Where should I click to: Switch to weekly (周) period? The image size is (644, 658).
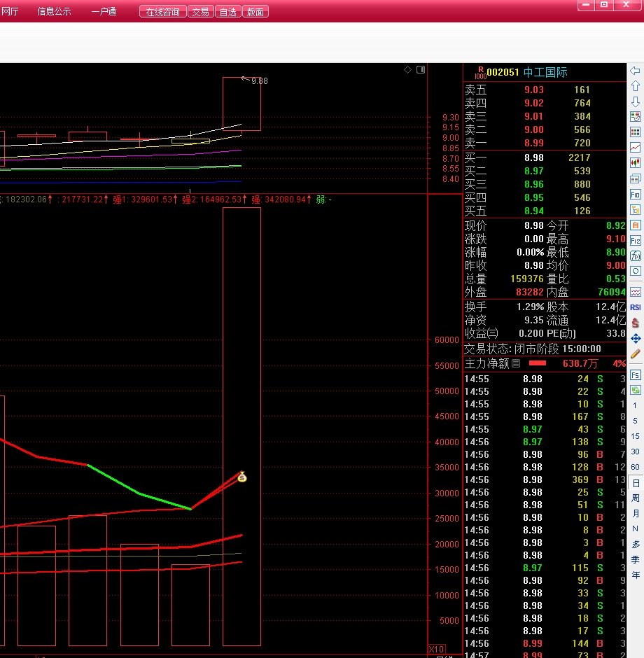pyautogui.click(x=636, y=498)
